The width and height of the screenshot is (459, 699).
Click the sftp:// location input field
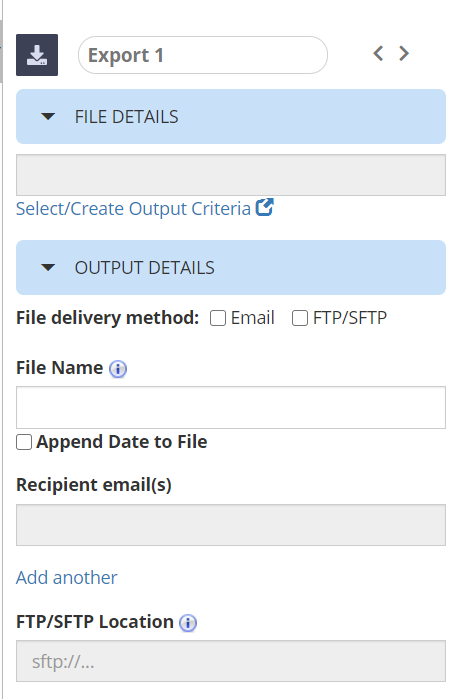[x=231, y=661]
